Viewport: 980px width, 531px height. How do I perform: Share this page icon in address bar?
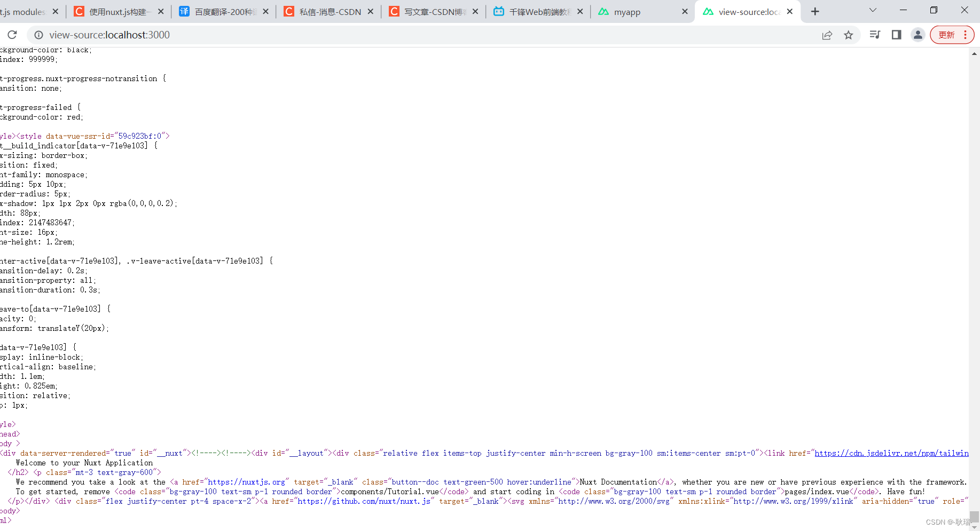pyautogui.click(x=827, y=35)
